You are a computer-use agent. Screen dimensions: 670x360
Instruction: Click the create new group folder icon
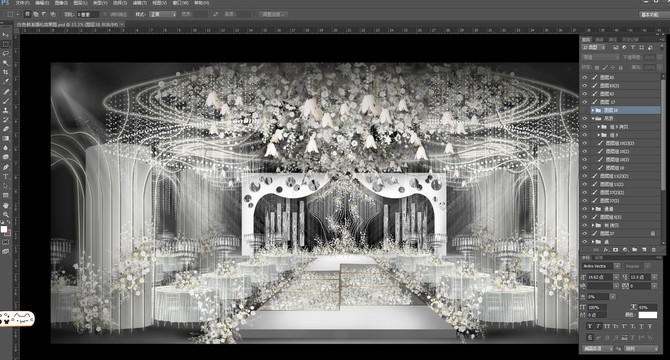635,249
